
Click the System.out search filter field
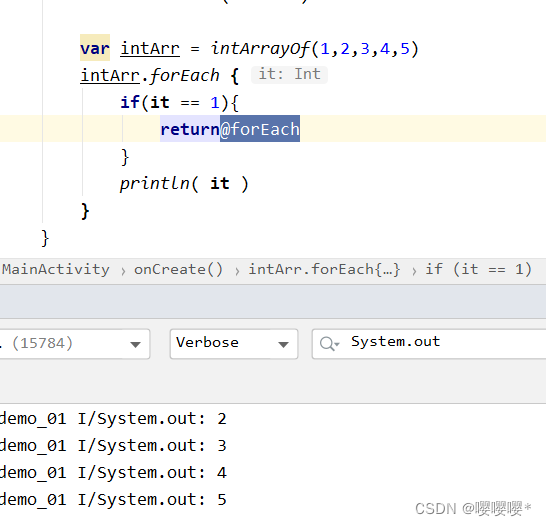click(429, 344)
